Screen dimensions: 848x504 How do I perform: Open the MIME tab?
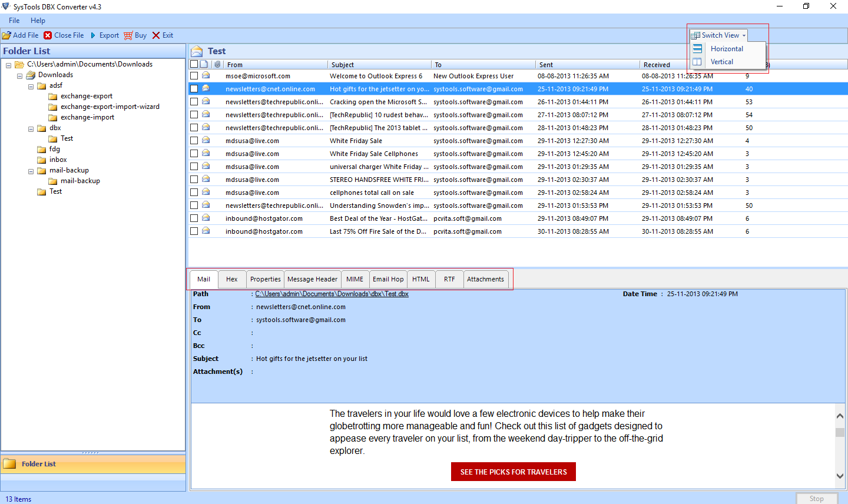click(x=355, y=279)
